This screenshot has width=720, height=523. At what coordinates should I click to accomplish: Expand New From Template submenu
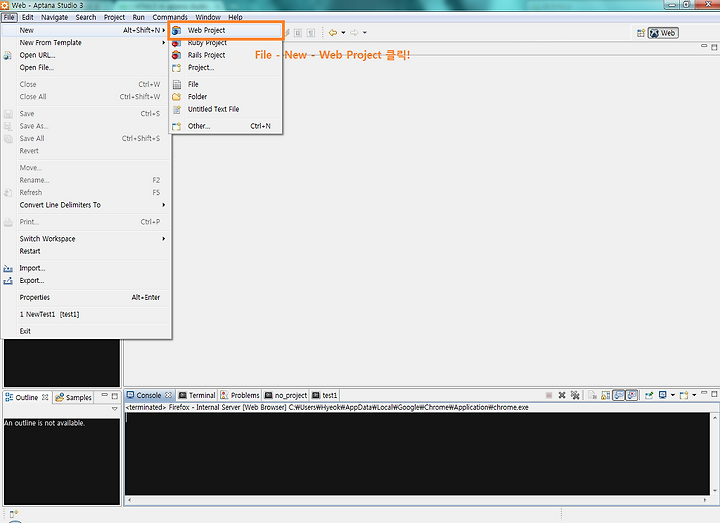coord(87,43)
